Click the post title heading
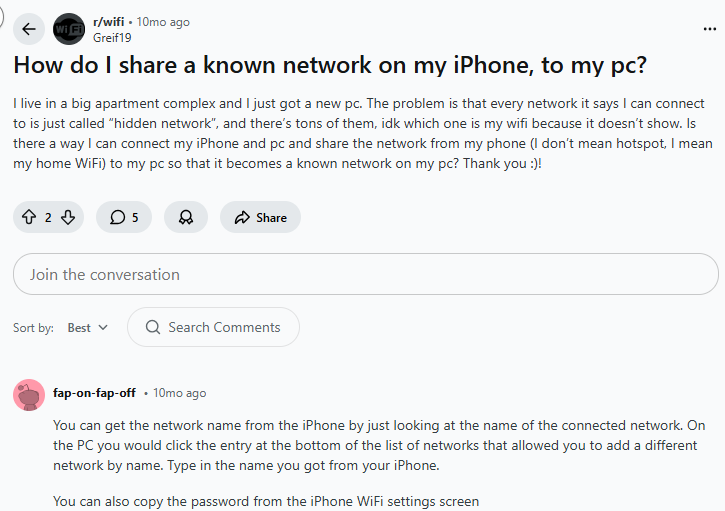Viewport: 725px width, 511px height. (330, 66)
